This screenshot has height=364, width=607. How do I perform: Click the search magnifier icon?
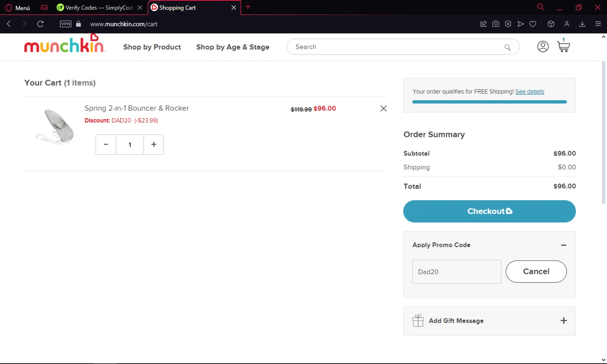coord(507,47)
